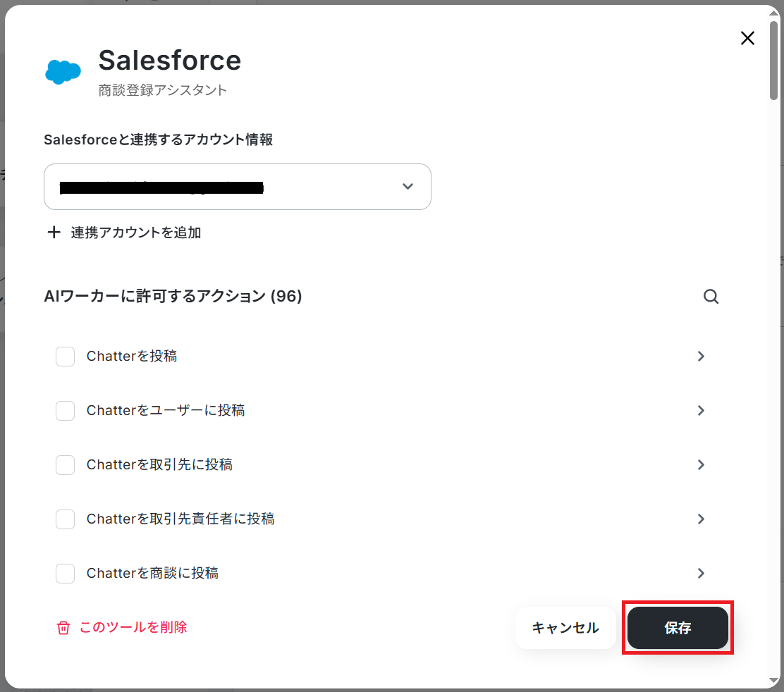Click the Chatterを投稿 label text
Image resolution: width=784 pixels, height=692 pixels.
[x=132, y=357]
